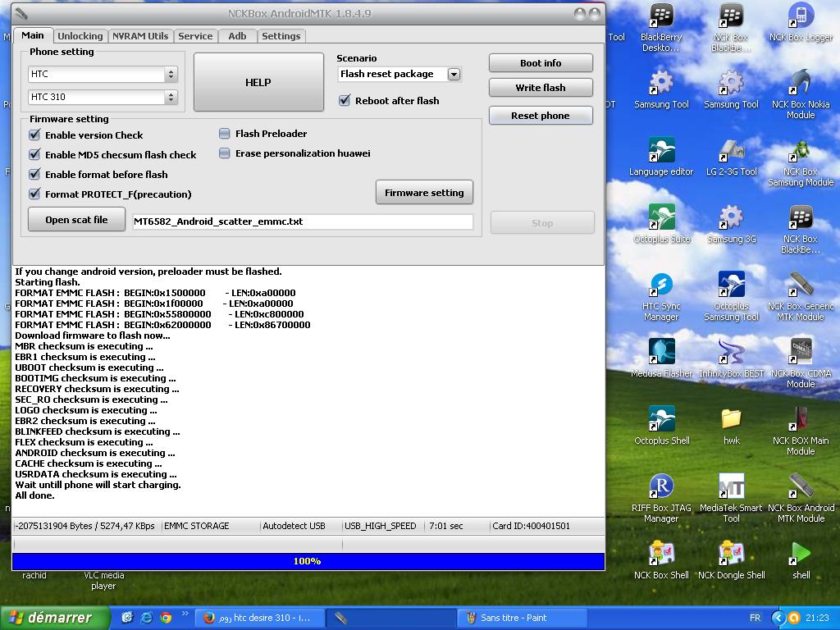Launch HTC Sync Manager icon
840x630 pixels.
point(661,296)
